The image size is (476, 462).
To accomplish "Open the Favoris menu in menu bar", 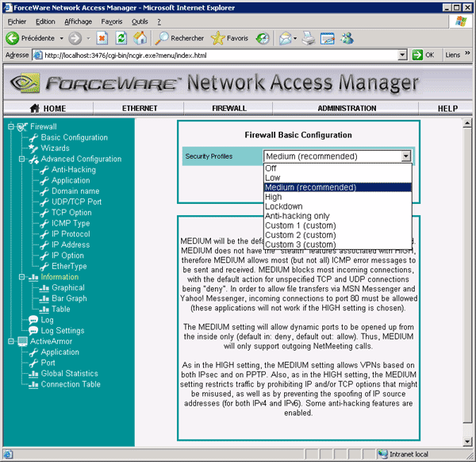I will pos(112,21).
